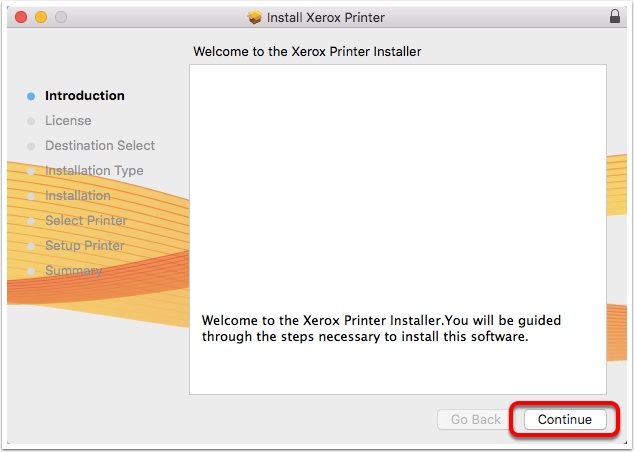Select the Destination Select step
The image size is (634, 452).
100,145
